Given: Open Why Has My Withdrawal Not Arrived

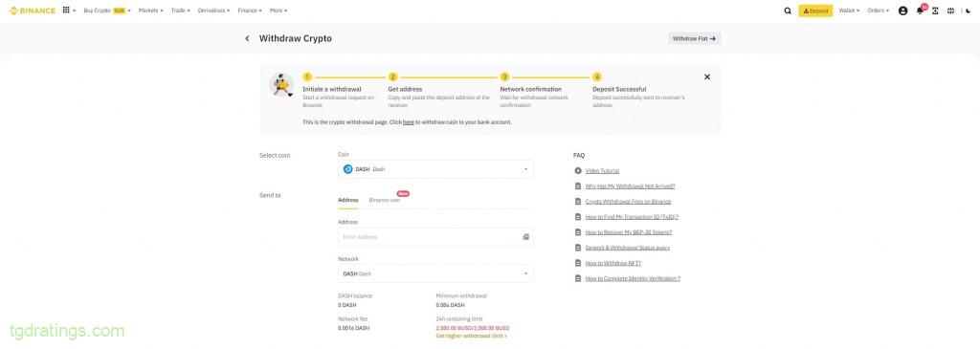Looking at the screenshot, I should click(x=630, y=186).
